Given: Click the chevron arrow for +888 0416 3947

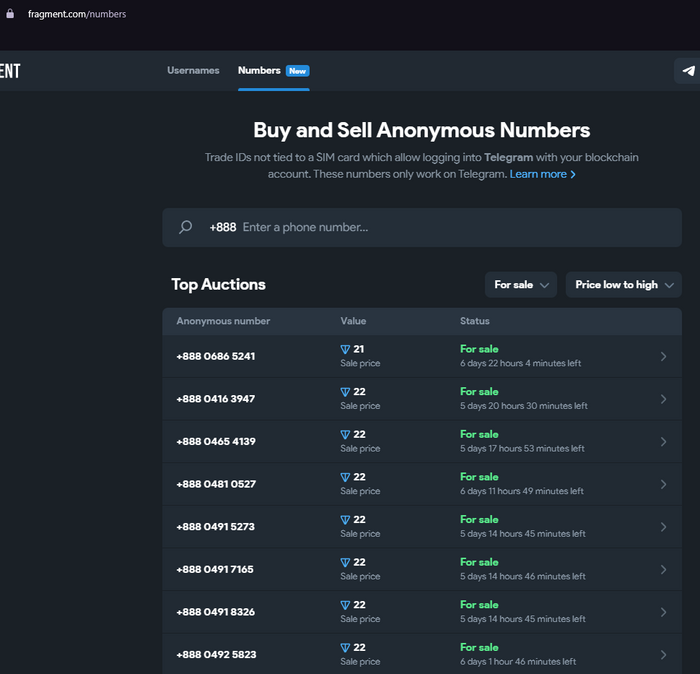Looking at the screenshot, I should tap(663, 399).
